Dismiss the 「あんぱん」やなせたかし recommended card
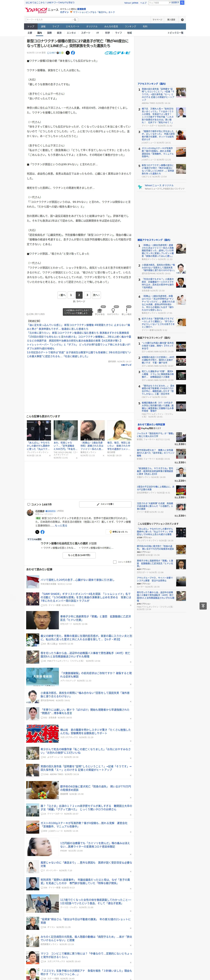The image size is (210, 980). tap(50, 455)
